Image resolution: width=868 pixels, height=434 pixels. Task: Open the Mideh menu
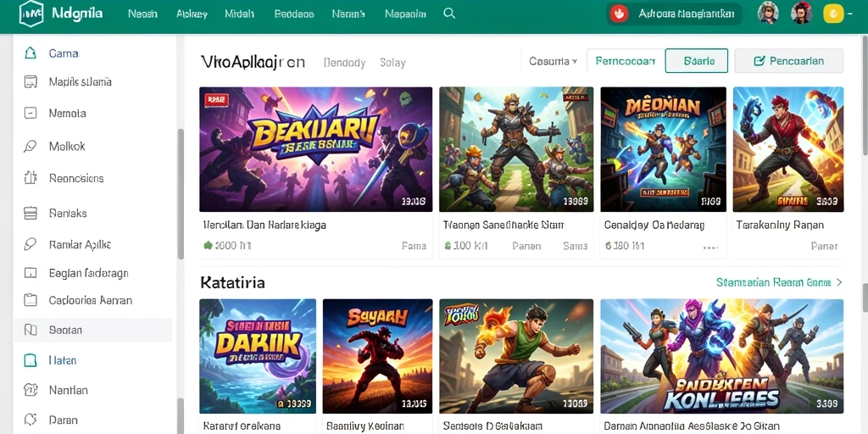point(240,14)
